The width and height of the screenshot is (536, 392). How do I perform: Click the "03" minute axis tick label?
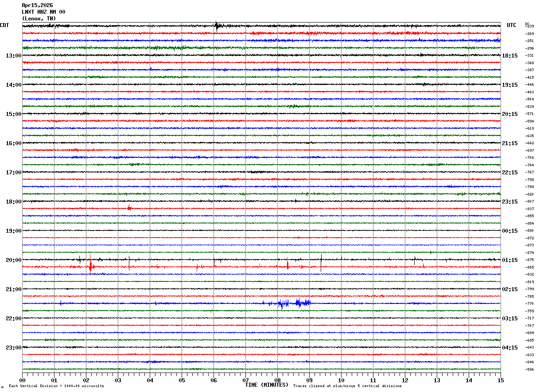pyautogui.click(x=118, y=380)
